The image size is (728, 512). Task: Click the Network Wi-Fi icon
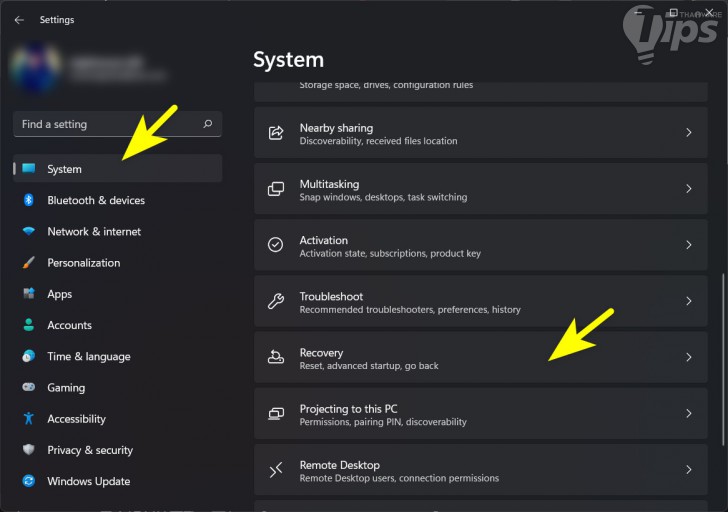29,231
